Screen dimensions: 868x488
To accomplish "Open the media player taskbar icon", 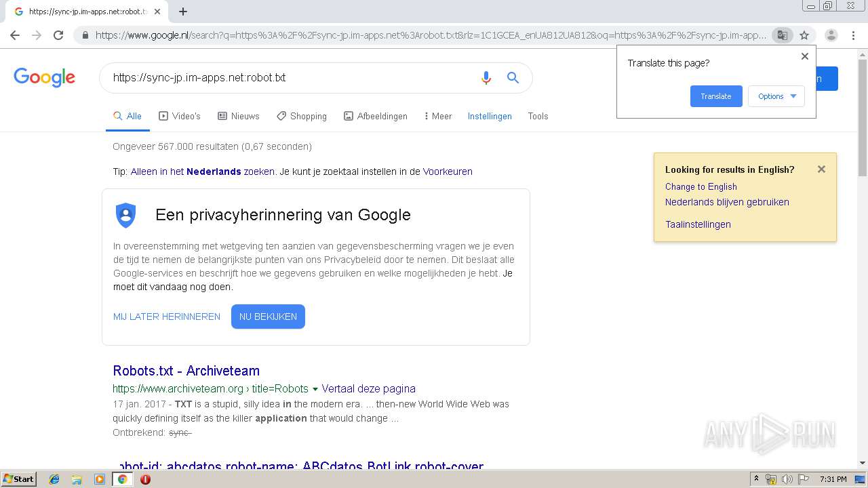I will click(x=100, y=479).
